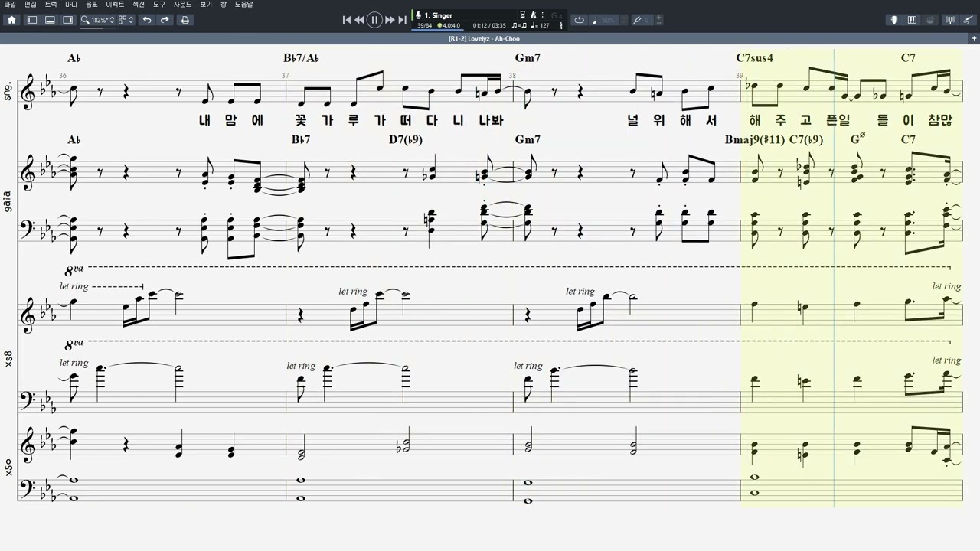Screen dimensions: 980x551
Task: Redo the last action
Action: [165, 20]
